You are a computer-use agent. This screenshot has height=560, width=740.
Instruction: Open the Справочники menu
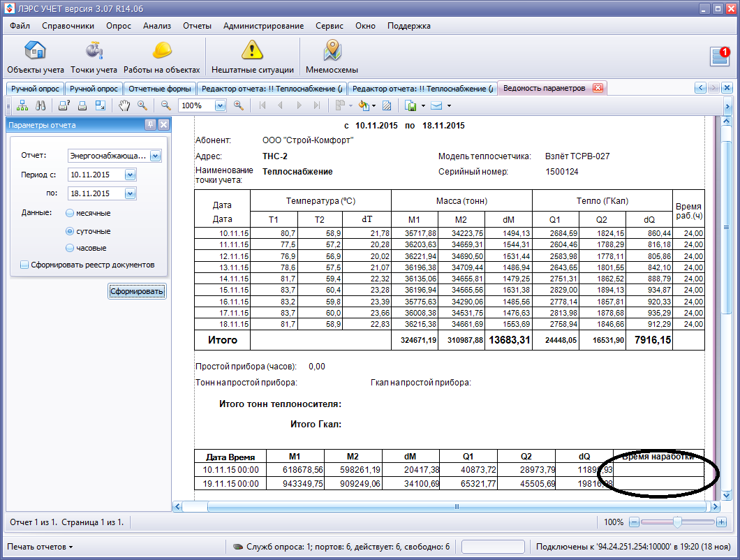pyautogui.click(x=68, y=26)
